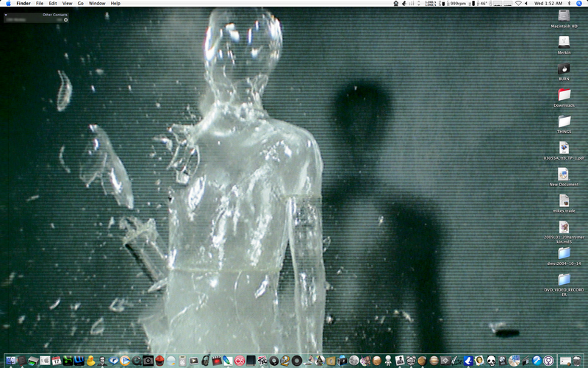
Task: Open the purple circle symbol app in Dock
Action: tap(548, 361)
